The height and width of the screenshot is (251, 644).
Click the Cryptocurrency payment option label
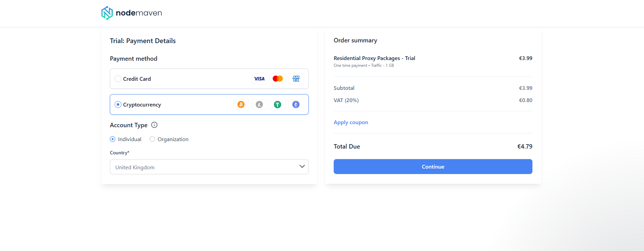click(142, 105)
